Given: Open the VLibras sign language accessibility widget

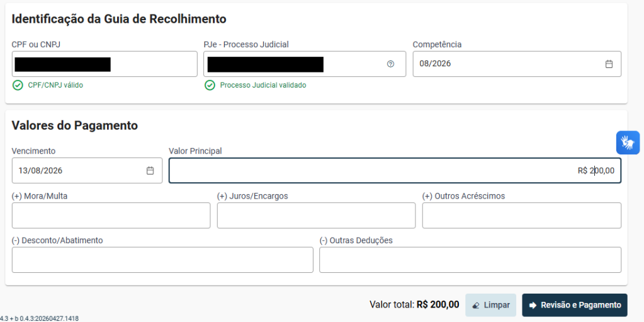Looking at the screenshot, I should [628, 142].
